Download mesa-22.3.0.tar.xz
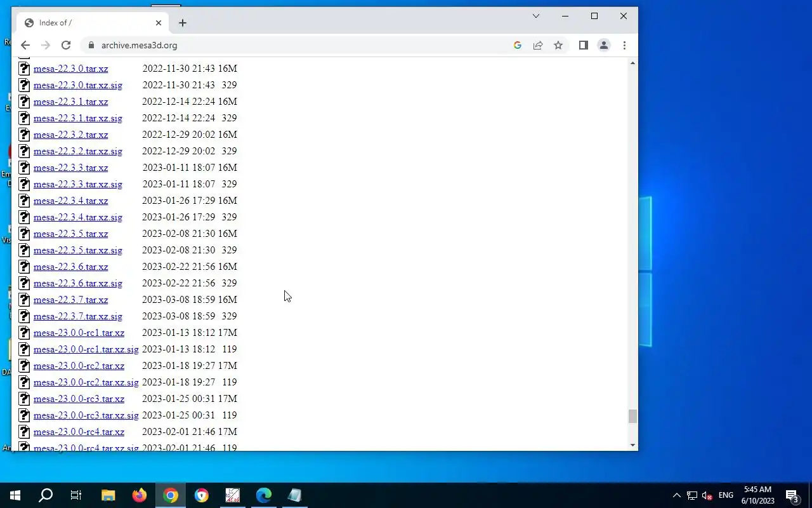 (x=70, y=69)
